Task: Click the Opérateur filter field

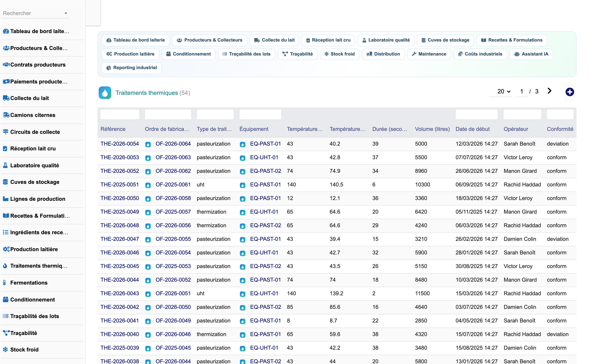Action: (x=522, y=114)
